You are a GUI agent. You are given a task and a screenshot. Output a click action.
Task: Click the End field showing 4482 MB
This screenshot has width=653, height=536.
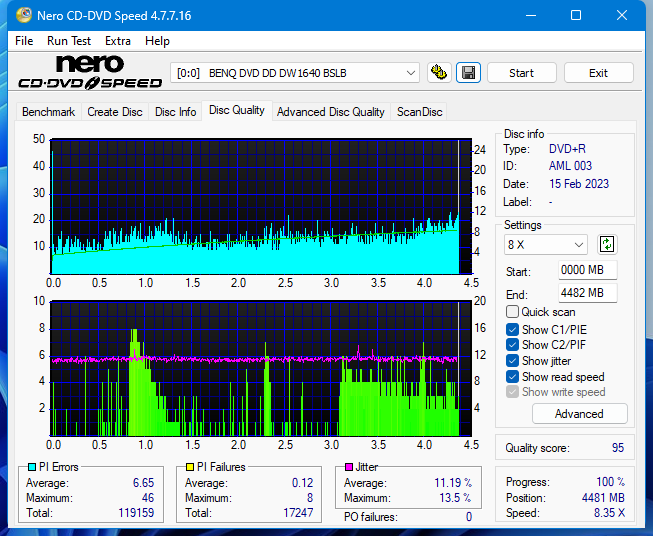point(587,293)
